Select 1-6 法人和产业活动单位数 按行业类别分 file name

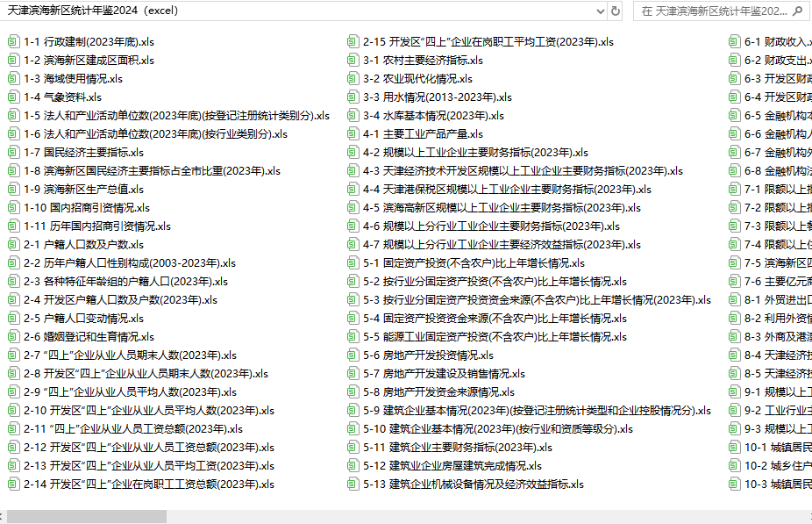point(155,133)
